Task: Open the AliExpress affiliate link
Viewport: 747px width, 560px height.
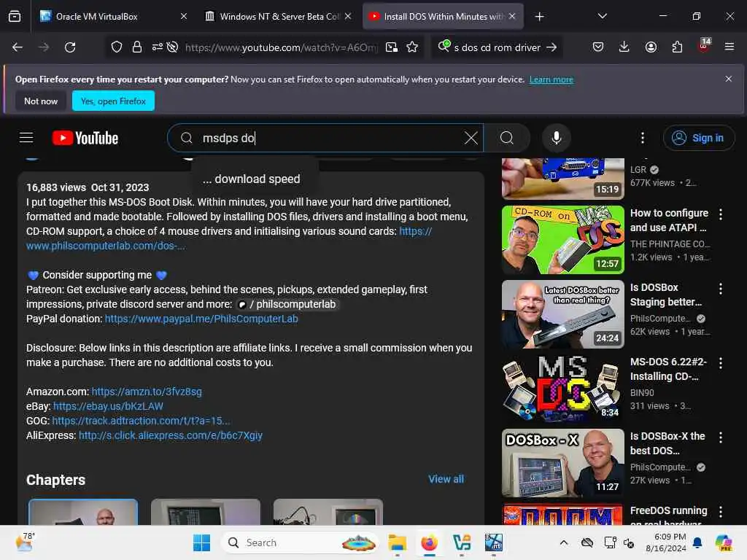Action: tap(171, 435)
